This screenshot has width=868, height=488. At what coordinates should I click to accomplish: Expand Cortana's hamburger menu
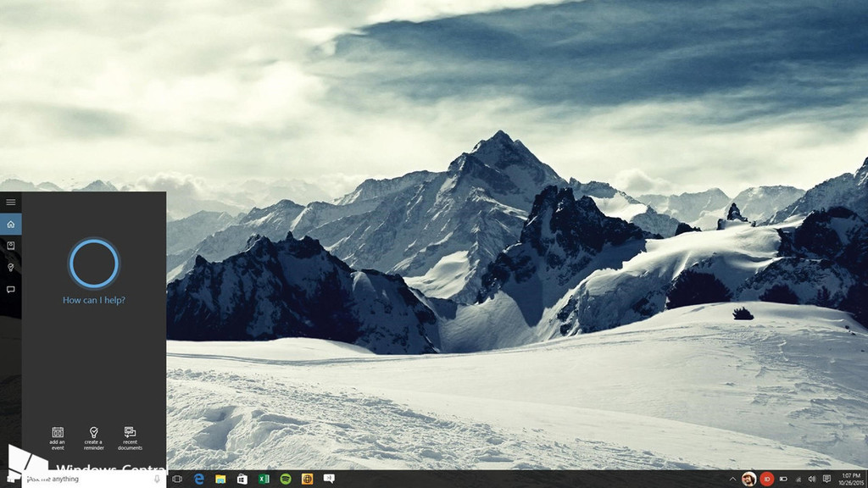(x=10, y=202)
